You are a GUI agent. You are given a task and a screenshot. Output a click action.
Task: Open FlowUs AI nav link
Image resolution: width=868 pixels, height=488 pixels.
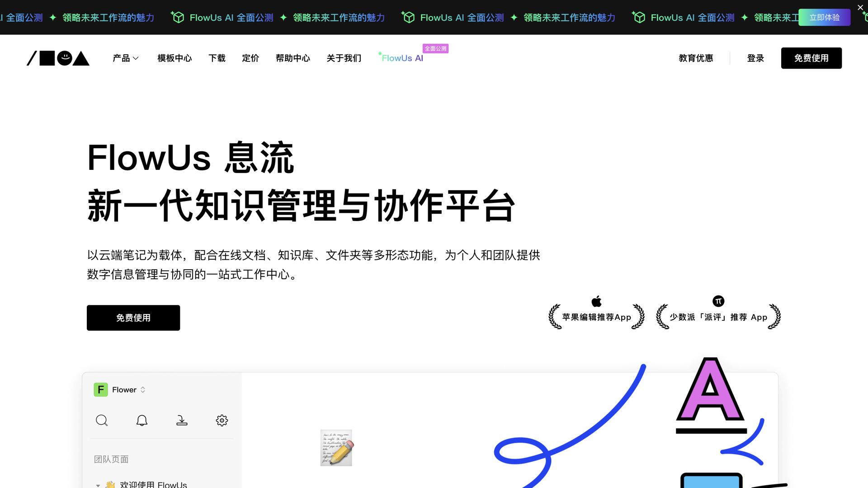[402, 58]
